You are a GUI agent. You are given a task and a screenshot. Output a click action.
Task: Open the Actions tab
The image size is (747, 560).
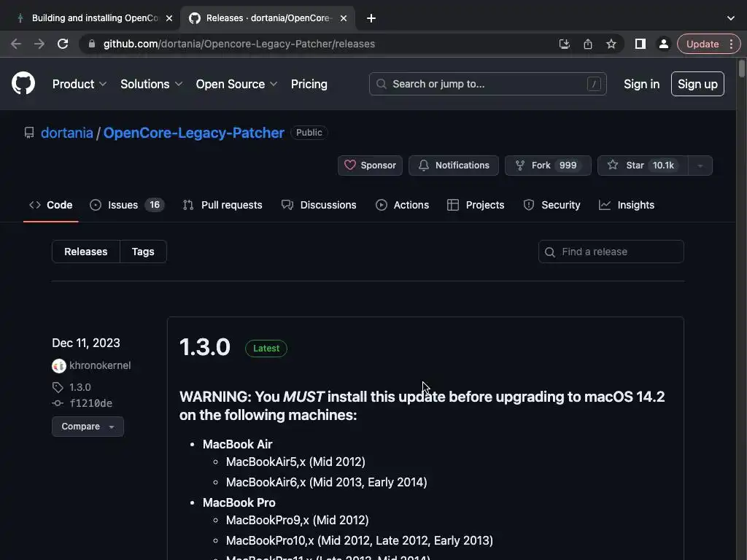(402, 205)
